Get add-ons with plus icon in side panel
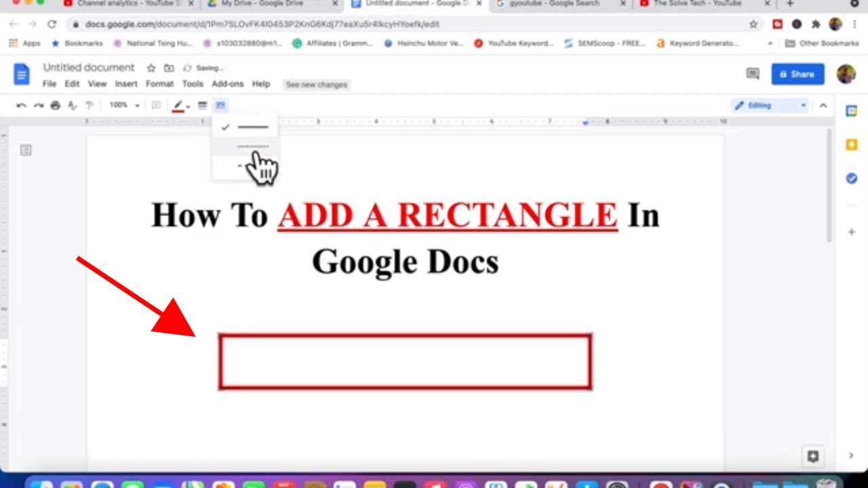This screenshot has width=868, height=488. pyautogui.click(x=852, y=232)
